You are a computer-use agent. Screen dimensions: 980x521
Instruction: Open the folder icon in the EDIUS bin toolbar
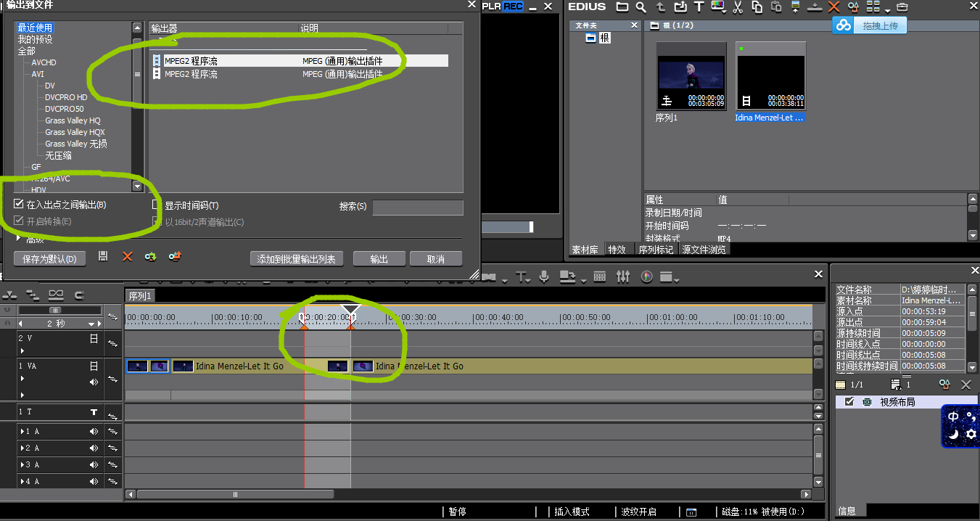click(622, 7)
